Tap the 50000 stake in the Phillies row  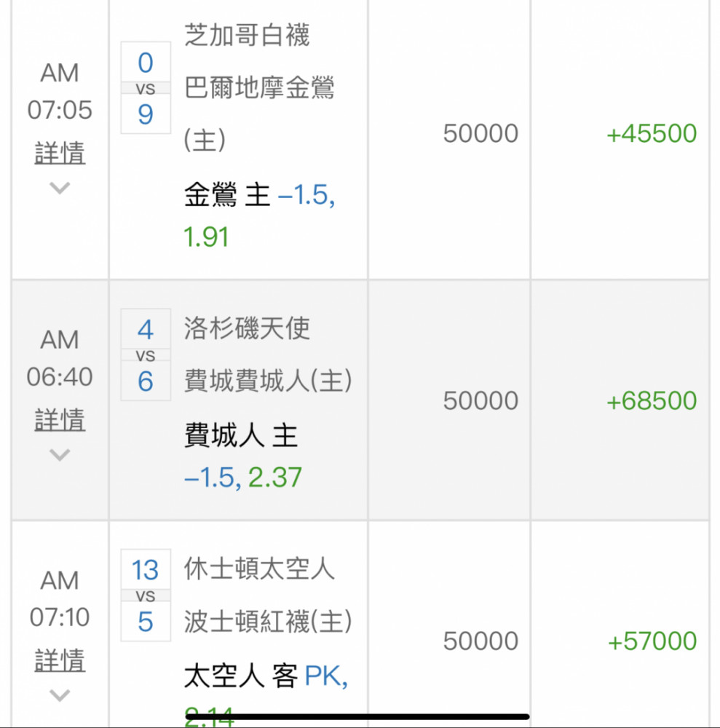pos(480,400)
